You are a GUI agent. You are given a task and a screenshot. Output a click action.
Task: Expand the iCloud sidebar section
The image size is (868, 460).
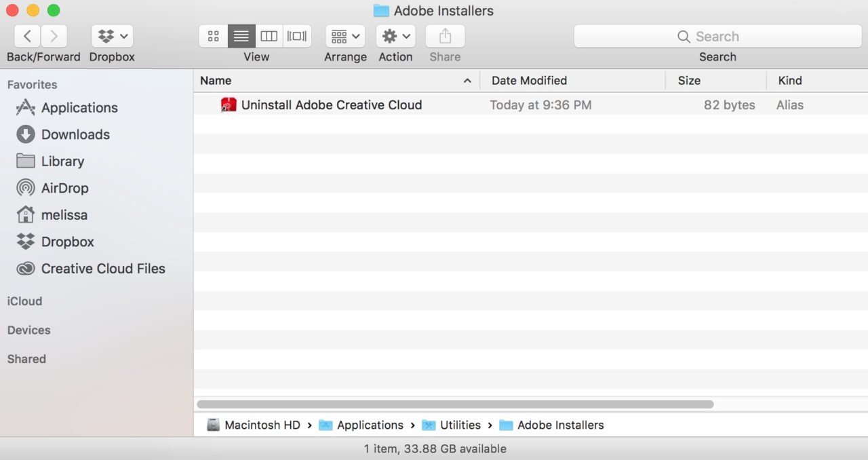[24, 301]
